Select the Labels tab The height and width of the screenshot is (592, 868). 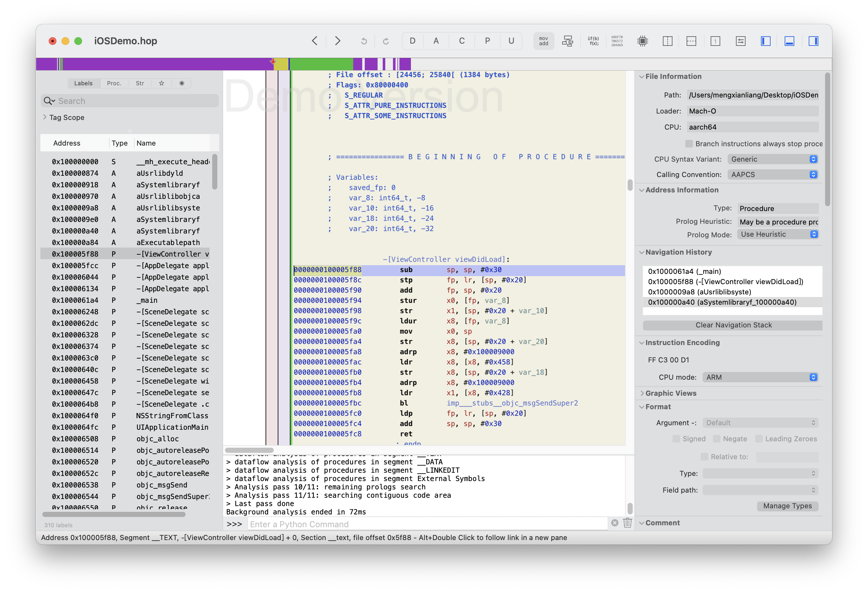click(x=83, y=83)
